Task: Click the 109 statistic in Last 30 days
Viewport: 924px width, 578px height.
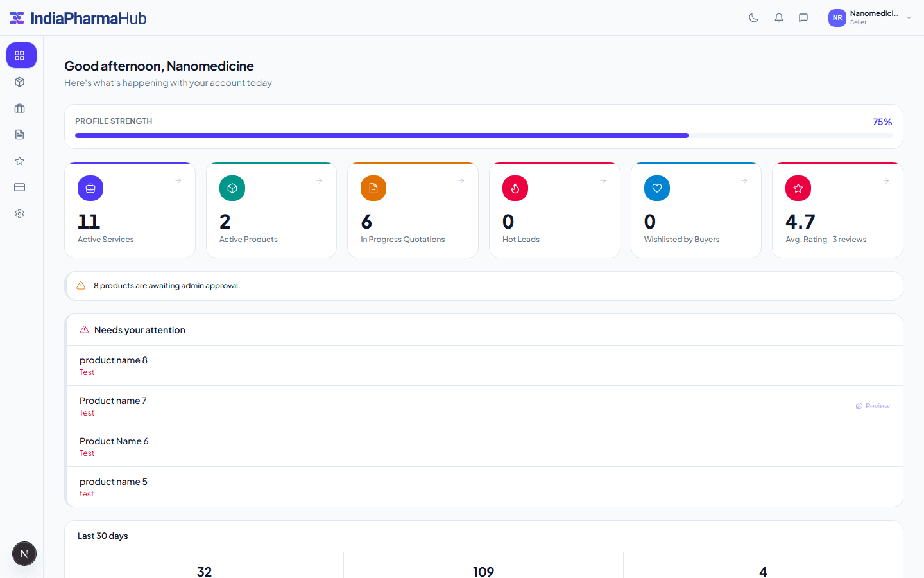Action: click(x=483, y=572)
